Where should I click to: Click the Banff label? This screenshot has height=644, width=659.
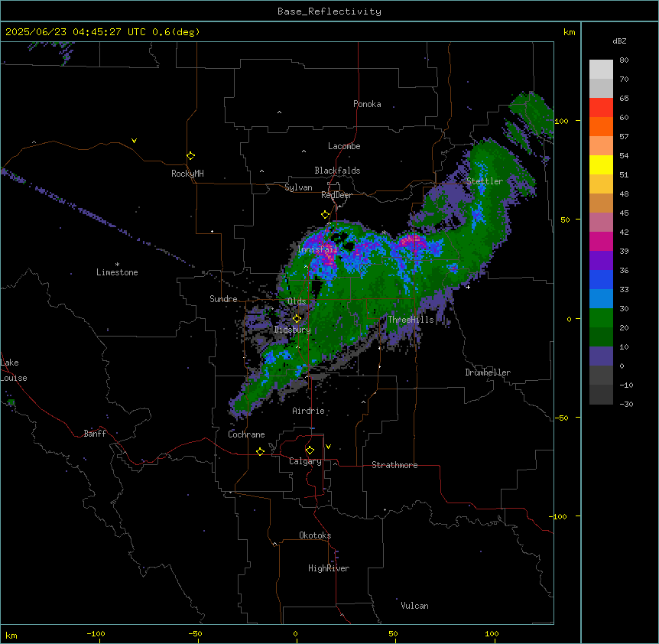coord(95,434)
